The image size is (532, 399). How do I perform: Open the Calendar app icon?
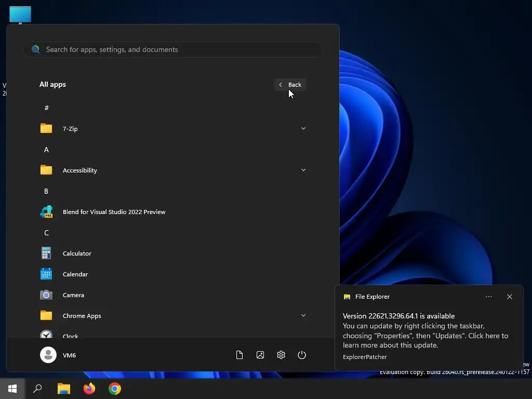coord(46,274)
